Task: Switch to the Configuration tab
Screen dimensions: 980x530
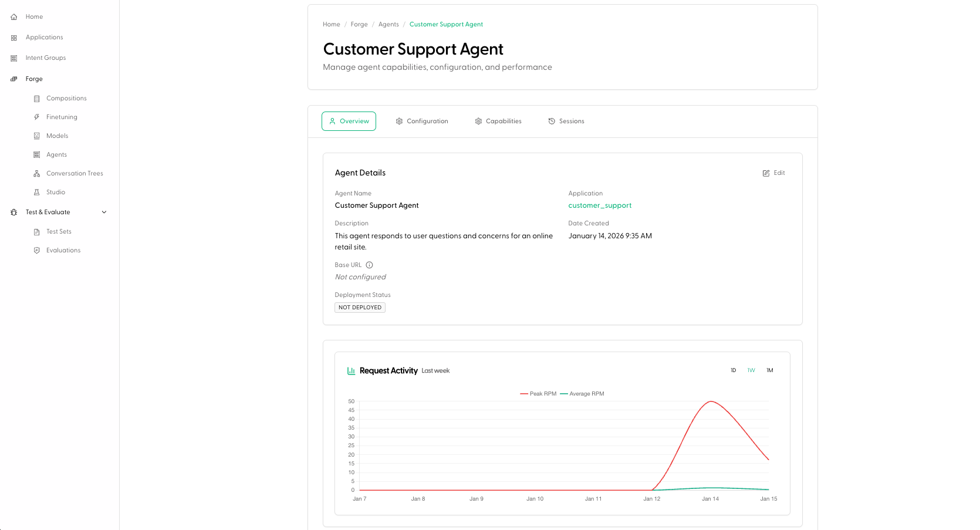Action: [x=422, y=121]
